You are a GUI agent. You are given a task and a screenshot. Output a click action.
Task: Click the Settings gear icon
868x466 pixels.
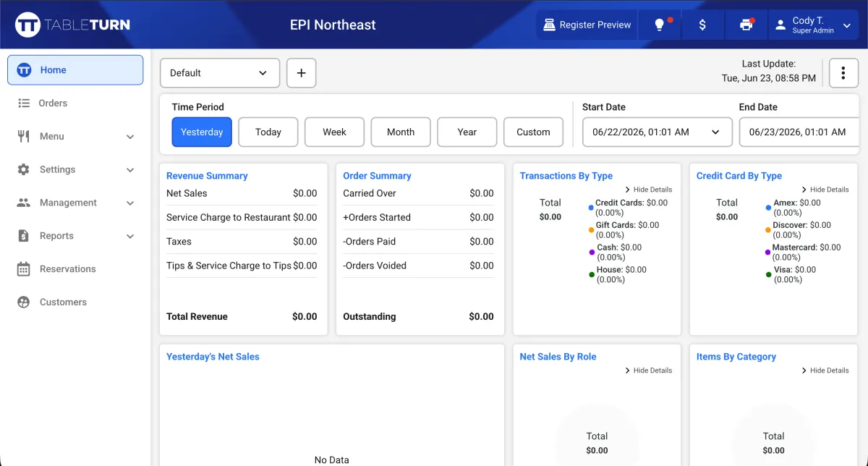coord(24,169)
